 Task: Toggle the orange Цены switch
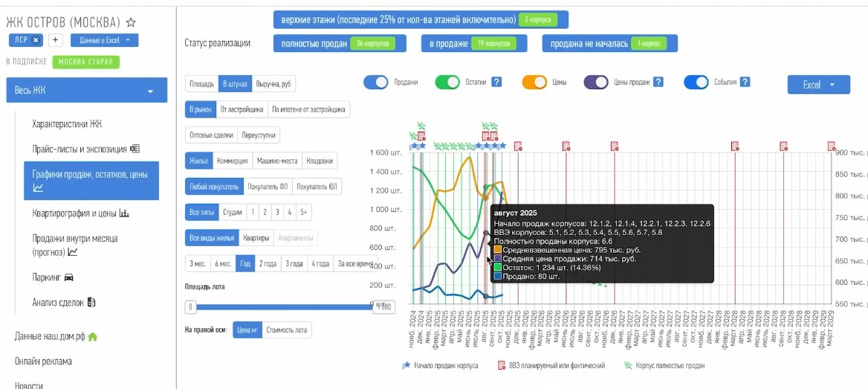coord(535,82)
